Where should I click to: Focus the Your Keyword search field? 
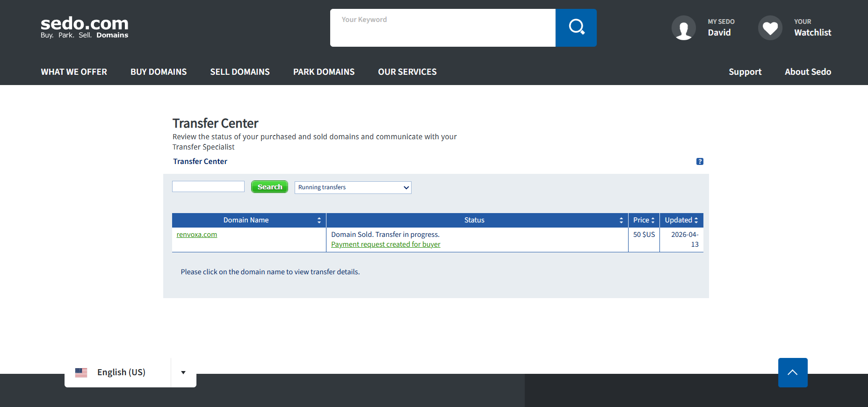[x=443, y=28]
